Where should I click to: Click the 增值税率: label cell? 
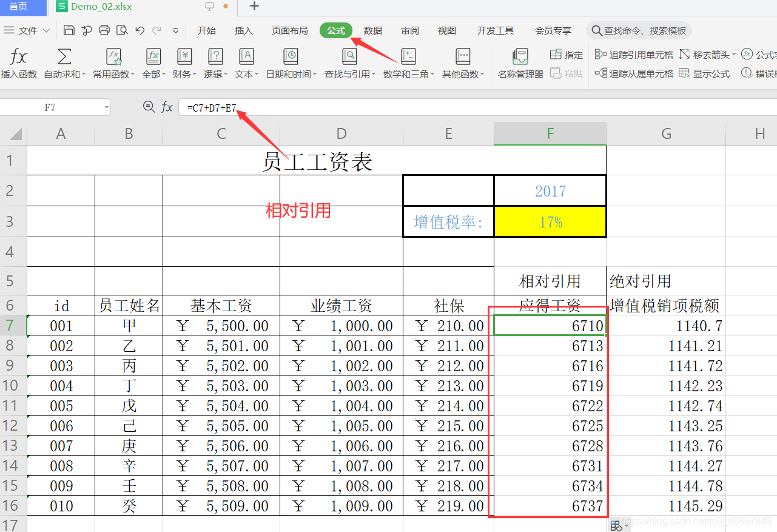pyautogui.click(x=448, y=221)
